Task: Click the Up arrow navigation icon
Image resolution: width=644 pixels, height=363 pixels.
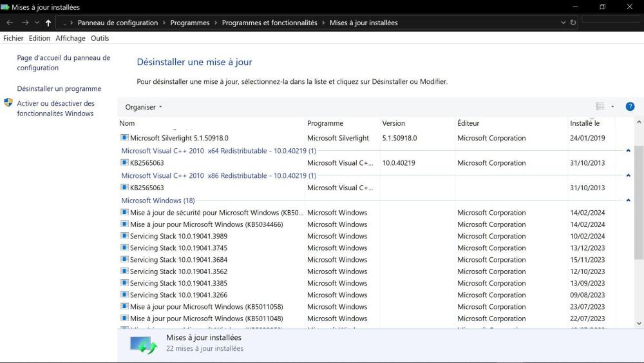Action: 48,23
